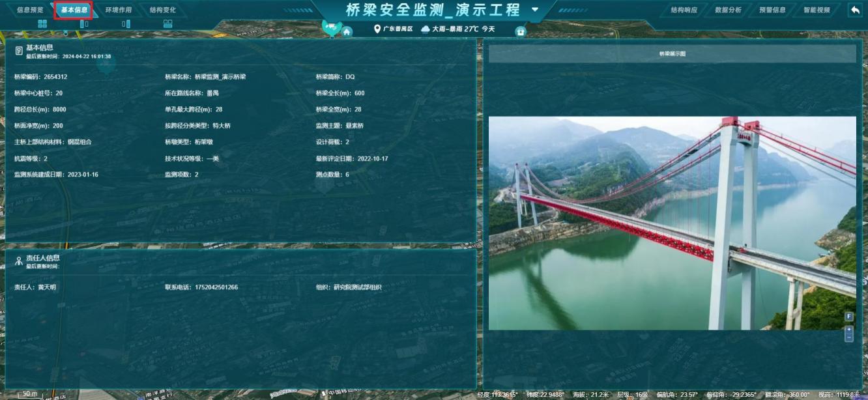This screenshot has height=400, width=868.
Task: Zoom out with the map minus button
Action: (x=848, y=337)
